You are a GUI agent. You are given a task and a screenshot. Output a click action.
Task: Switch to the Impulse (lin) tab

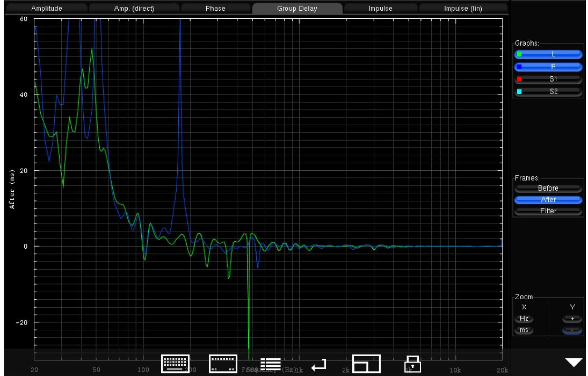tap(462, 9)
